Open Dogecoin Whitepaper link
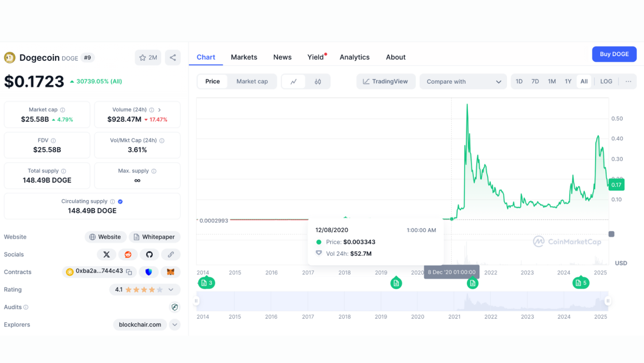 coord(155,237)
